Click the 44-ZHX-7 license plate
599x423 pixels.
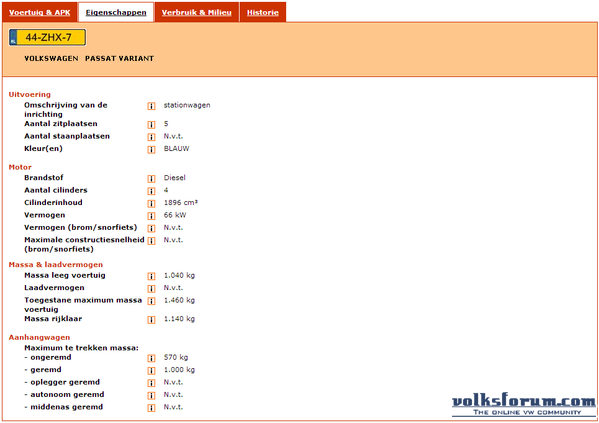47,37
